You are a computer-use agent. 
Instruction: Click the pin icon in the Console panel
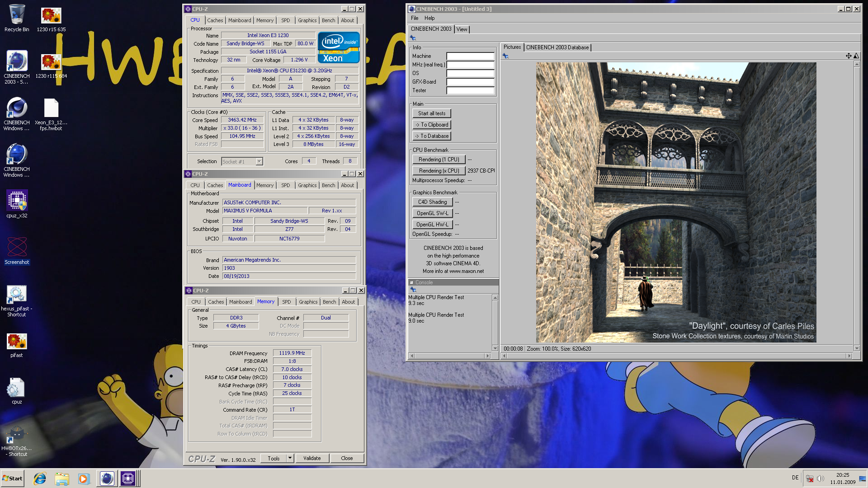click(413, 289)
